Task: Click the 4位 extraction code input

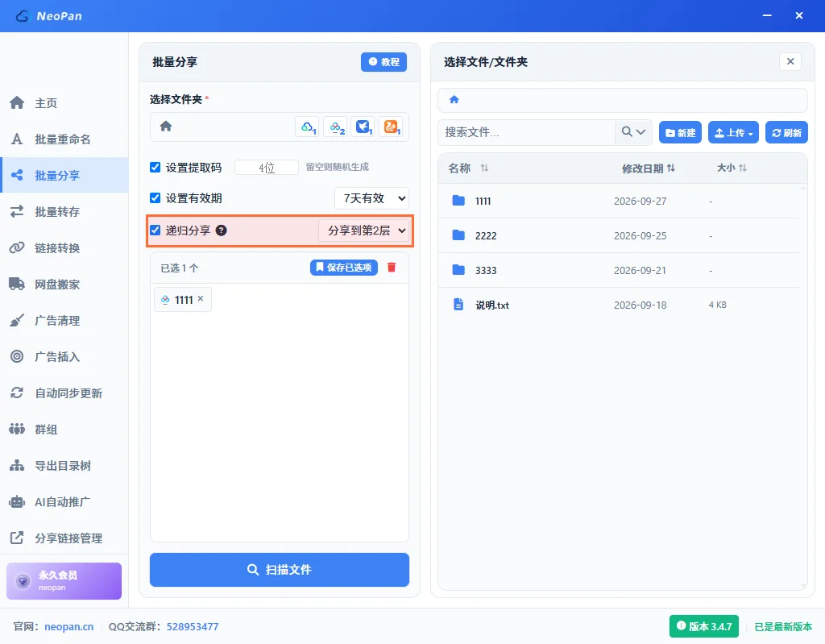Action: [267, 168]
